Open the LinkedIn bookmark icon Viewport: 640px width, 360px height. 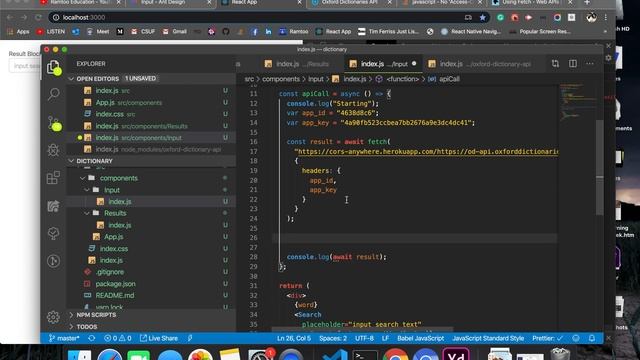[x=268, y=31]
